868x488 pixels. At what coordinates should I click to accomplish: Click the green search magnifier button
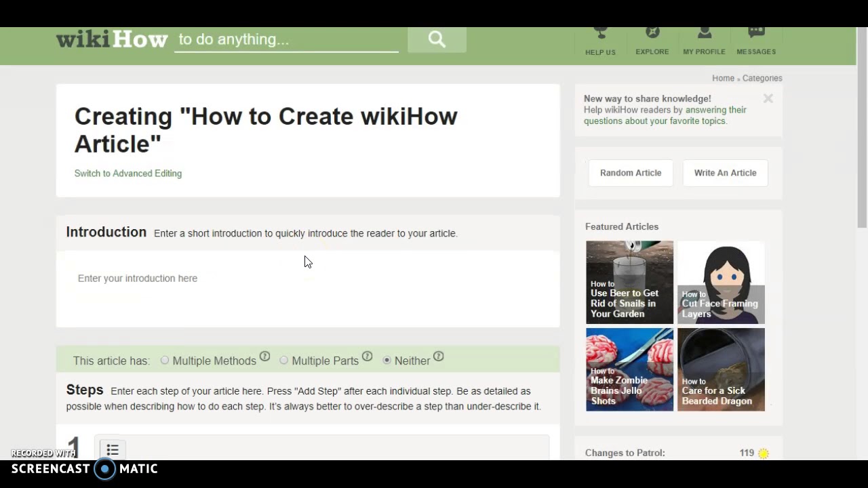(x=437, y=39)
